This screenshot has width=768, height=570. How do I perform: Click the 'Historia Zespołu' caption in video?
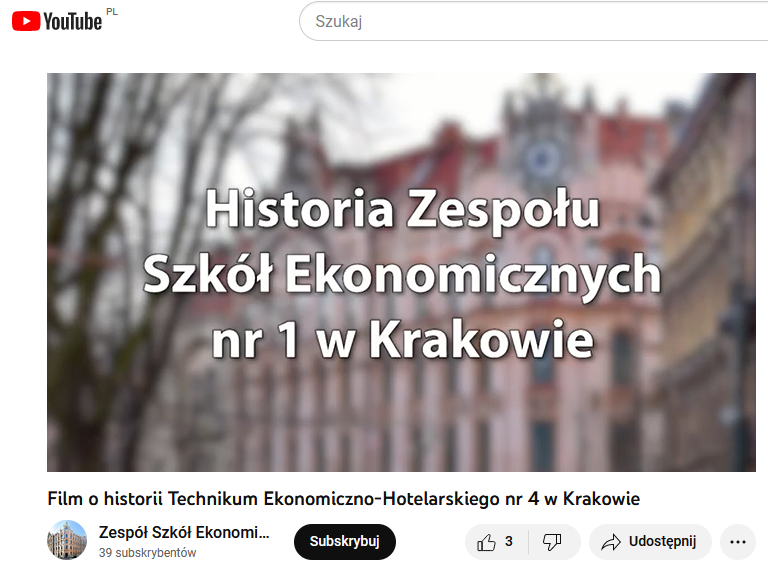[402, 210]
